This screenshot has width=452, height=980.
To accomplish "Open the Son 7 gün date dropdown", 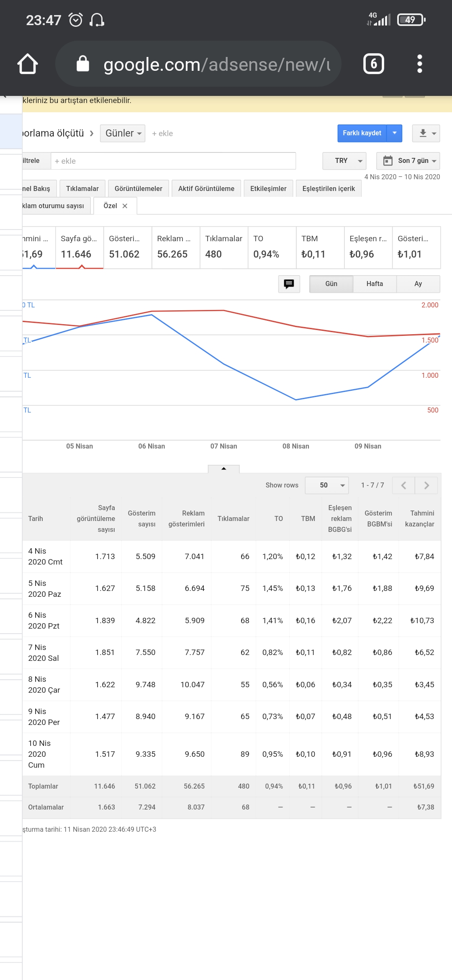I will [x=408, y=161].
